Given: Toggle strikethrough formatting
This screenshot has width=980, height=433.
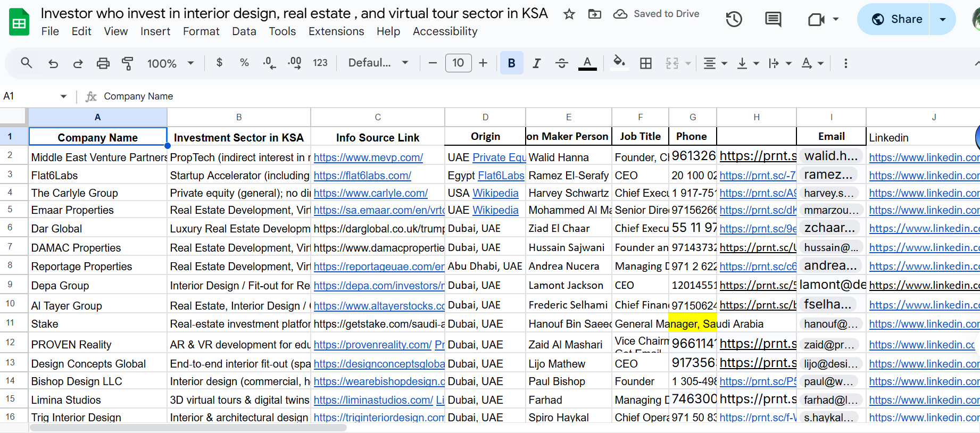Looking at the screenshot, I should [x=561, y=63].
